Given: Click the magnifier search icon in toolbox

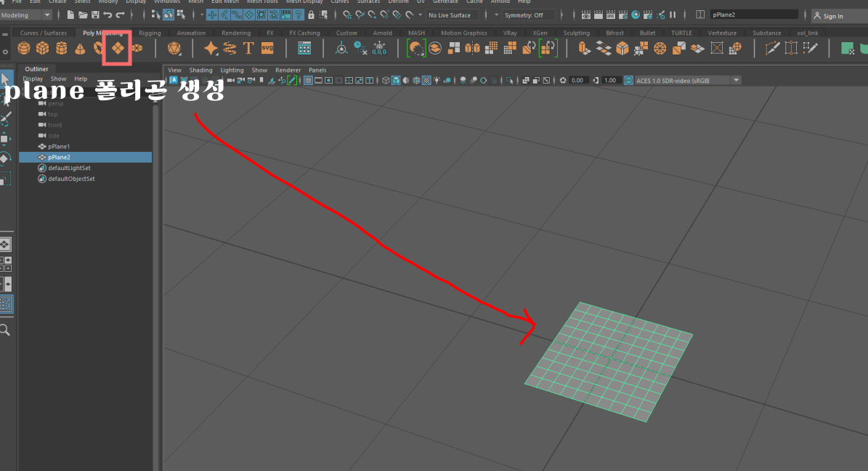Looking at the screenshot, I should [5, 330].
